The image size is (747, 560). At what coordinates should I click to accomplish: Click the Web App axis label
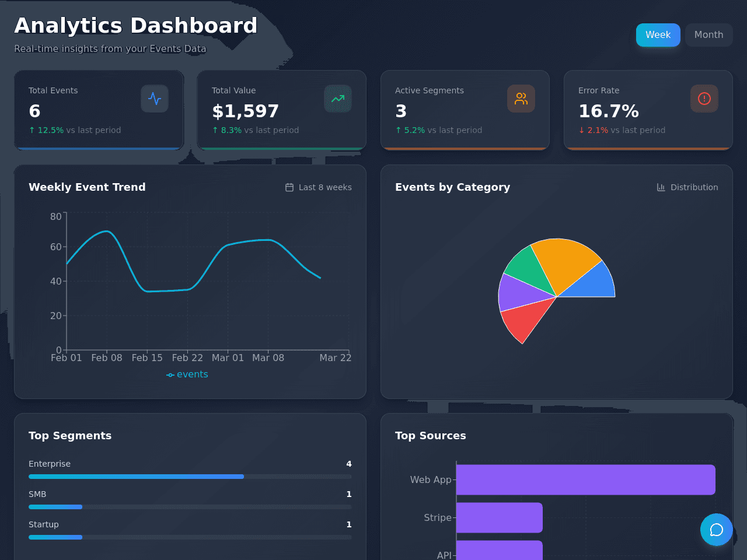tap(431, 480)
